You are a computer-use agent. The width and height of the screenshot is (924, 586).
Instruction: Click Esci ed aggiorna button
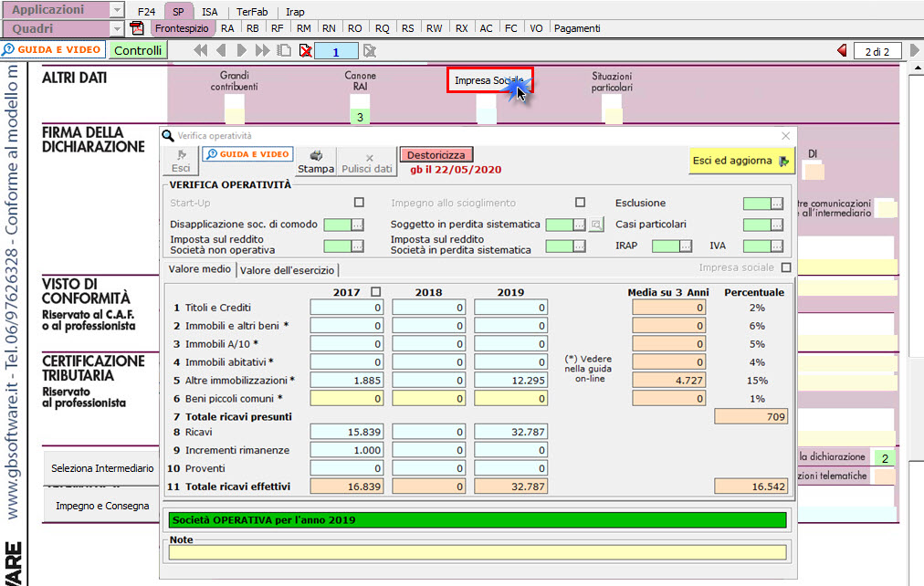click(x=740, y=161)
